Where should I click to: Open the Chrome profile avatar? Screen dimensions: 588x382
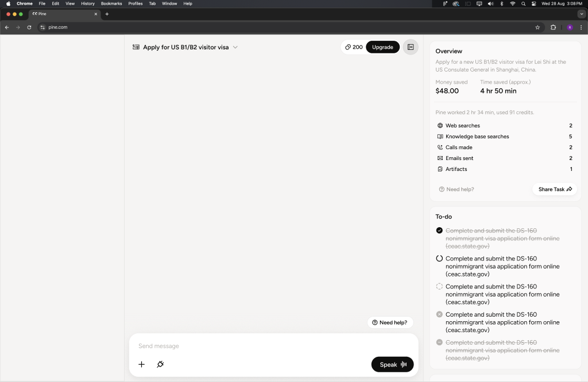point(570,28)
